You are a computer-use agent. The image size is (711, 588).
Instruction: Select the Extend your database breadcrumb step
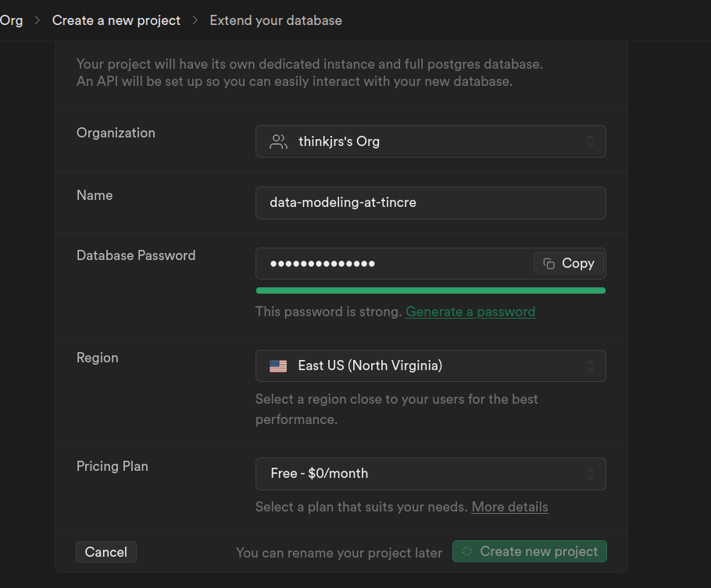276,20
